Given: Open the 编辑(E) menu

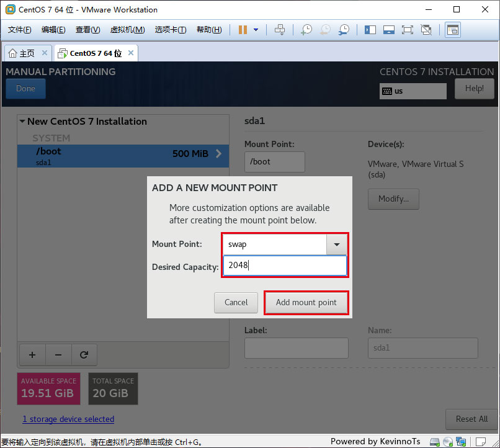Looking at the screenshot, I should point(53,30).
